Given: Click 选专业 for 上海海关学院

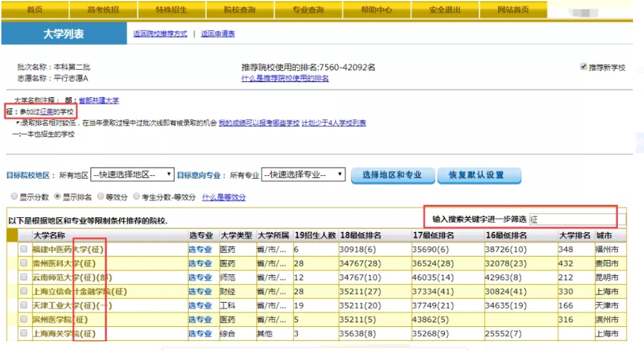Looking at the screenshot, I should pyautogui.click(x=200, y=333).
